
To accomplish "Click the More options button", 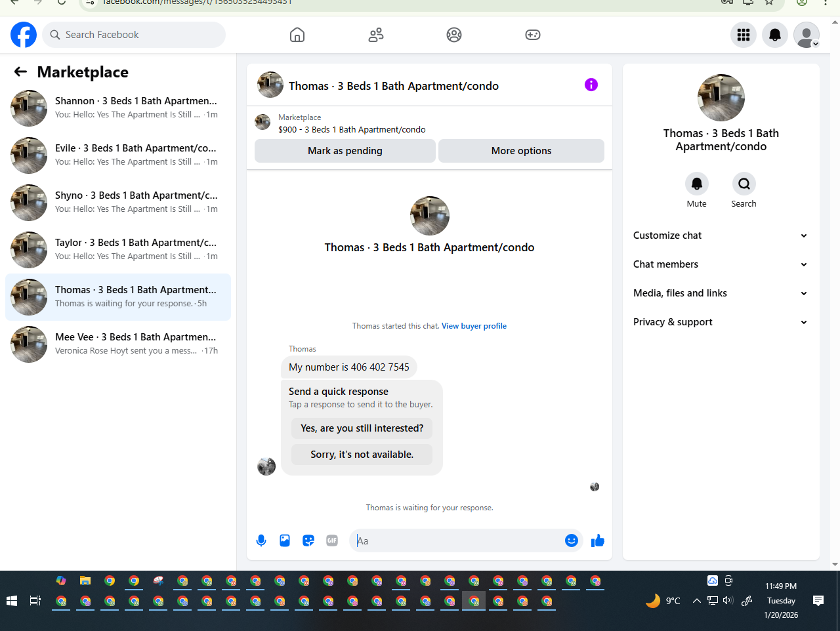I will (522, 151).
